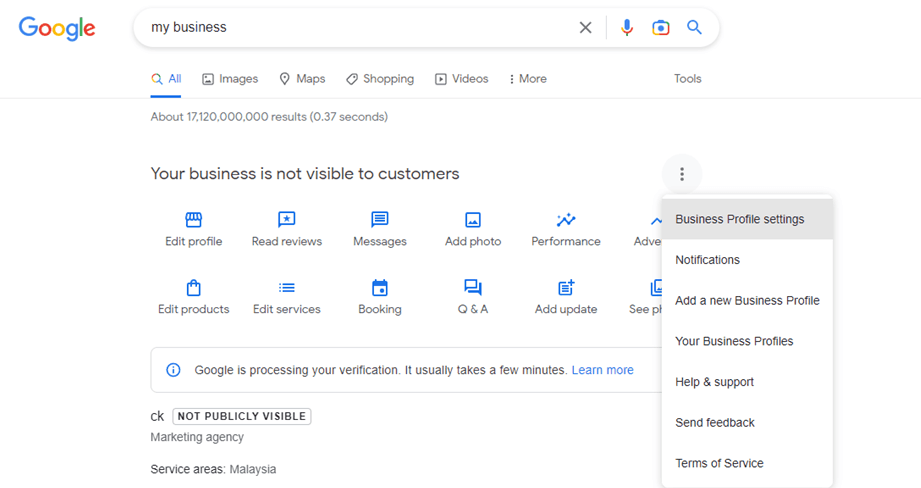Viewport: 921px width, 488px height.
Task: Click the Google logo
Action: (57, 28)
